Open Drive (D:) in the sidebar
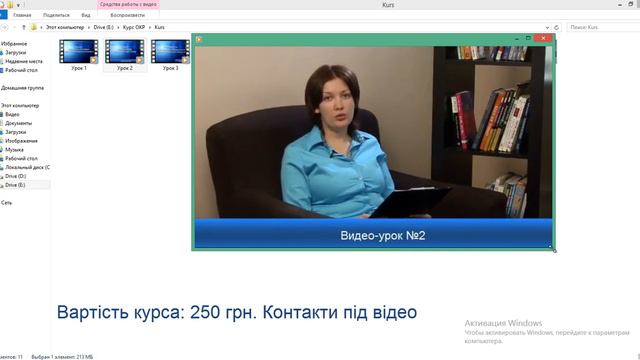The width and height of the screenshot is (640, 360). pyautogui.click(x=16, y=176)
